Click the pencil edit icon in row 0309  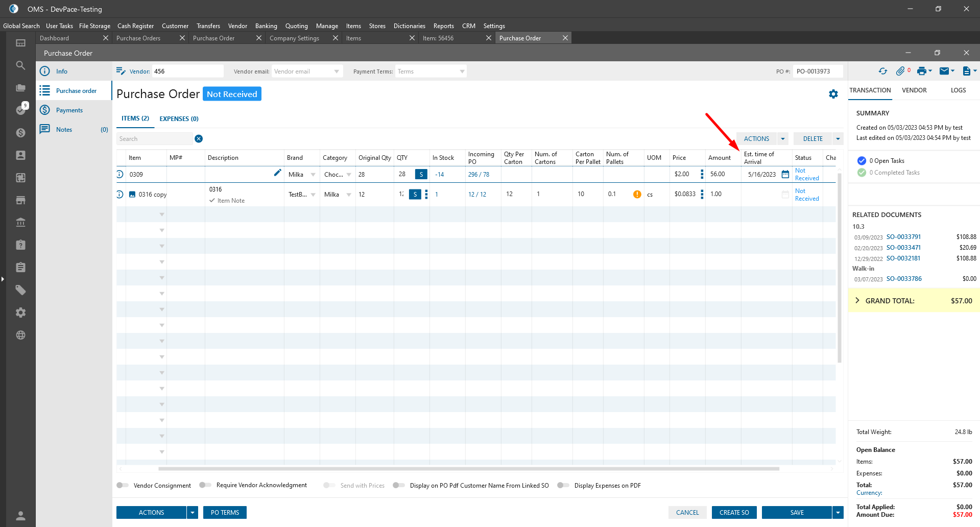tap(277, 173)
